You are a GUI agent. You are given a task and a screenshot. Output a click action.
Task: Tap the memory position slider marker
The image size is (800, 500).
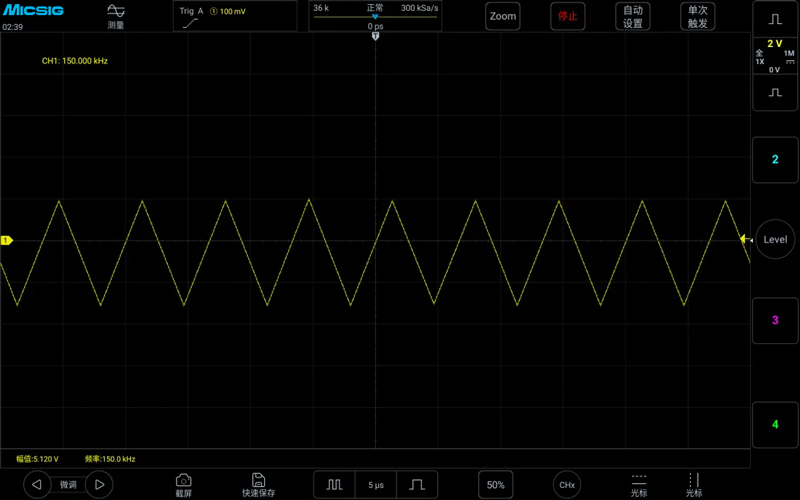coord(375,17)
